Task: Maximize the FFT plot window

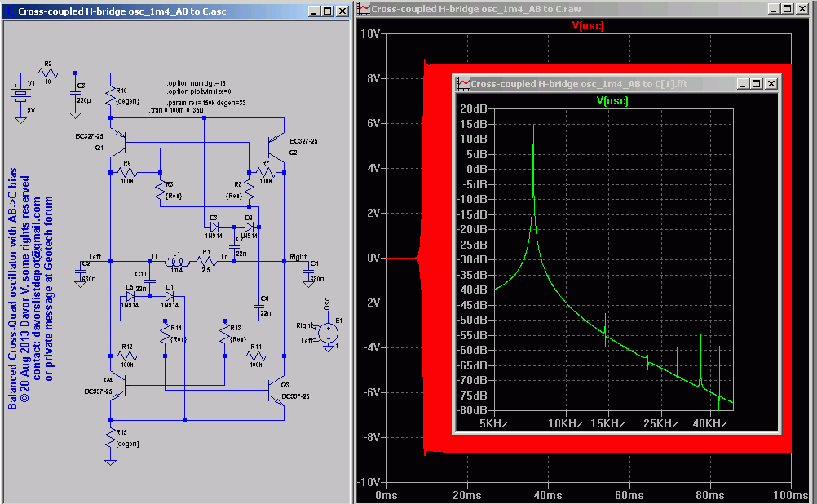Action: pyautogui.click(x=757, y=84)
